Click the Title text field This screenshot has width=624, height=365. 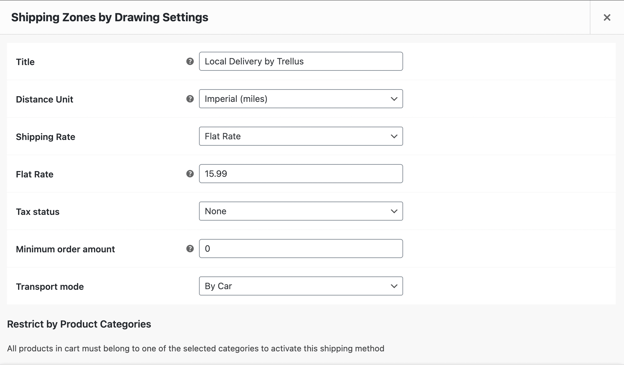click(x=301, y=61)
